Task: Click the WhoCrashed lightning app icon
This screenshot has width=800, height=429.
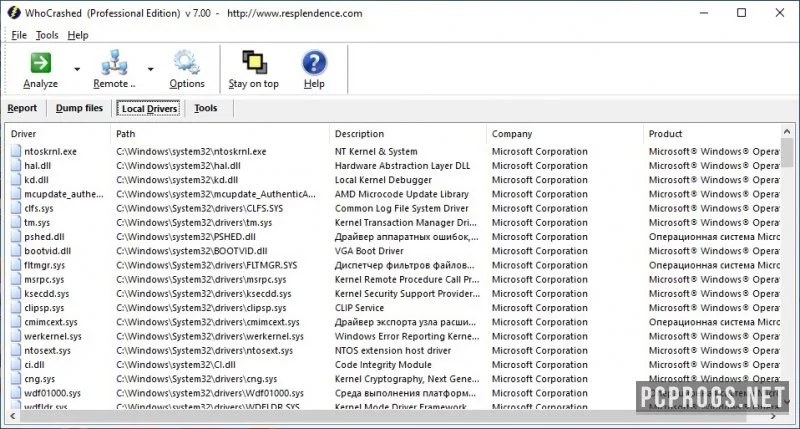Action: click(x=14, y=13)
